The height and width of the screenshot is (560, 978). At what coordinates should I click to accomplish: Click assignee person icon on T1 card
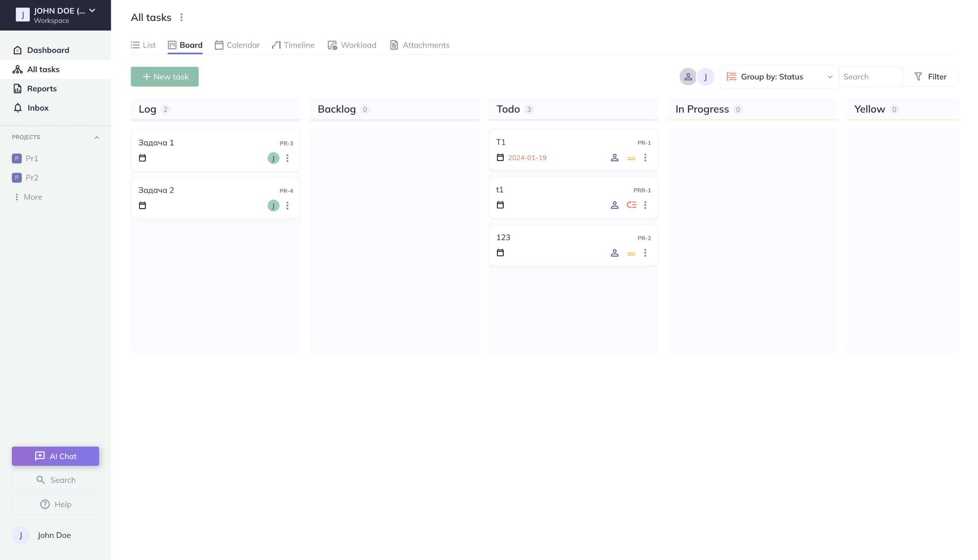pos(615,158)
